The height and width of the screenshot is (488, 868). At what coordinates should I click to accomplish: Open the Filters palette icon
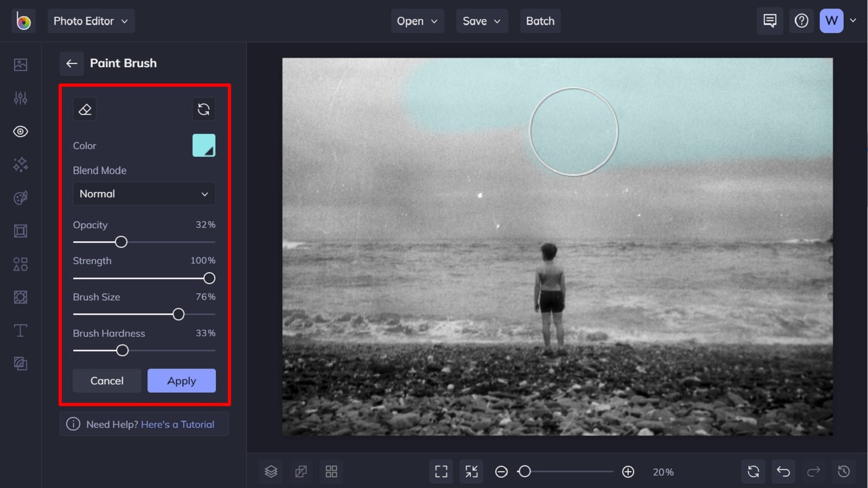tap(20, 197)
